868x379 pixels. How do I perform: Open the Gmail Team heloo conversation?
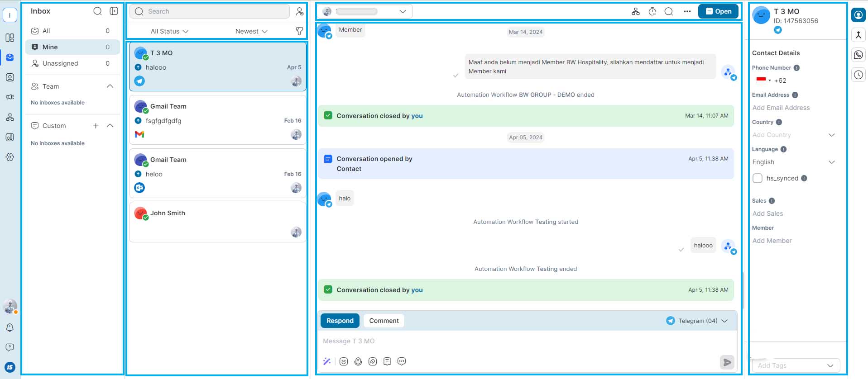pos(218,173)
